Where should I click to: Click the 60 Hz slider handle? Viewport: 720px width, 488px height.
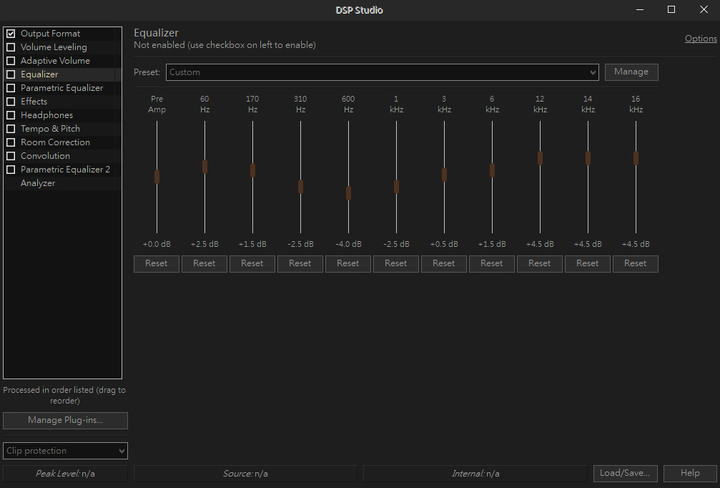click(205, 167)
